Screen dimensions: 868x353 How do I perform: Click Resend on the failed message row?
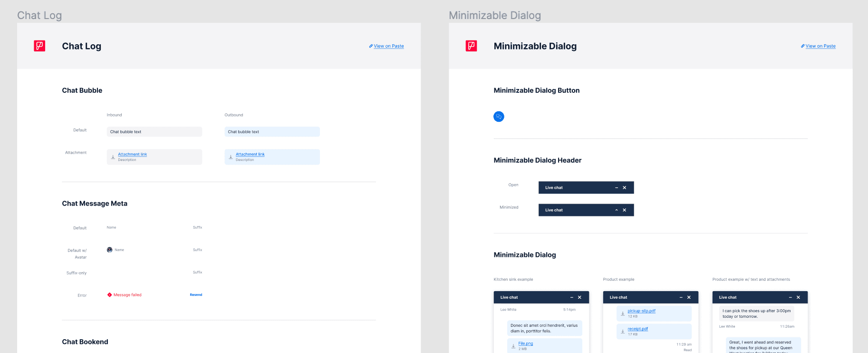tap(196, 295)
